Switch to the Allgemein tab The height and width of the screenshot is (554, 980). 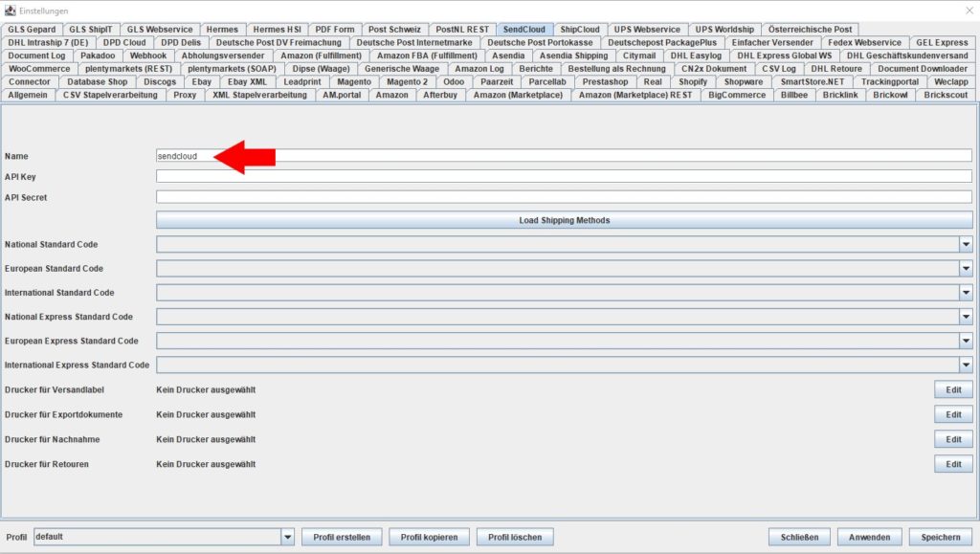tap(28, 95)
